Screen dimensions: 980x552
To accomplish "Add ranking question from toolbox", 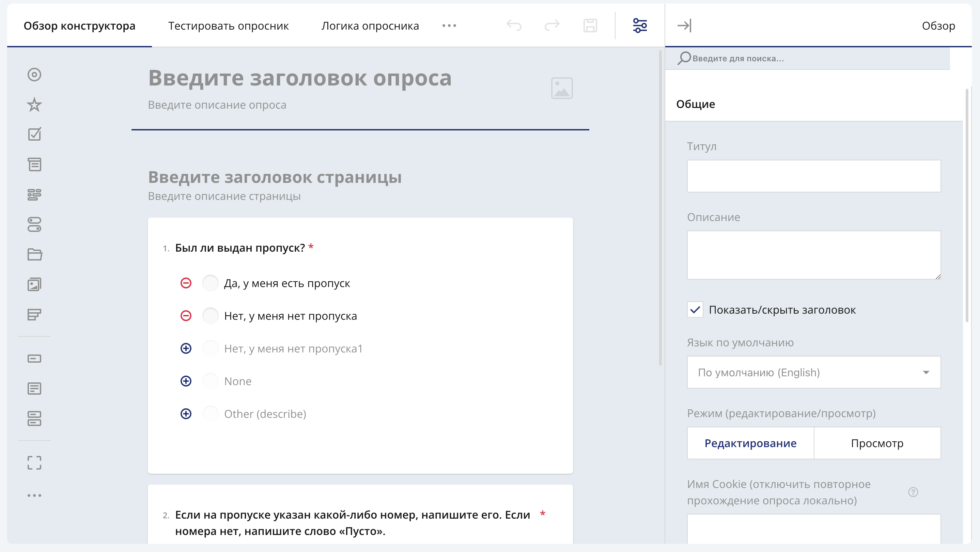I will point(34,314).
